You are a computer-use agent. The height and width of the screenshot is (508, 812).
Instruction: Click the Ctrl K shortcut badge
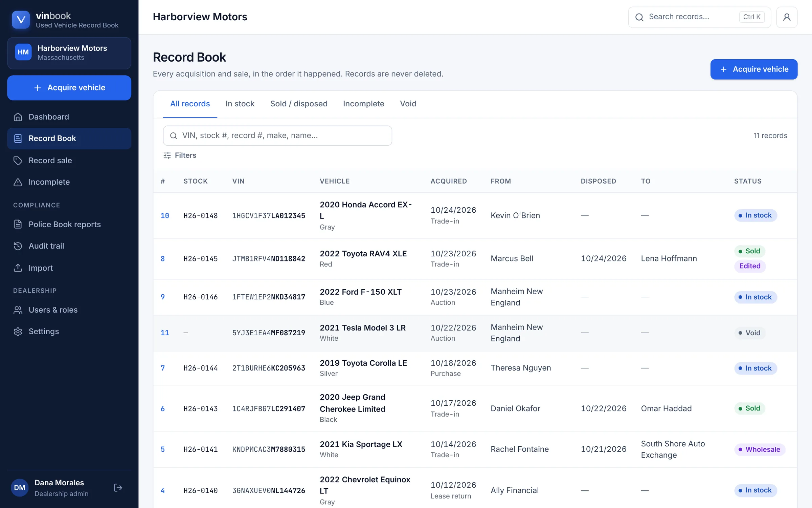(752, 17)
